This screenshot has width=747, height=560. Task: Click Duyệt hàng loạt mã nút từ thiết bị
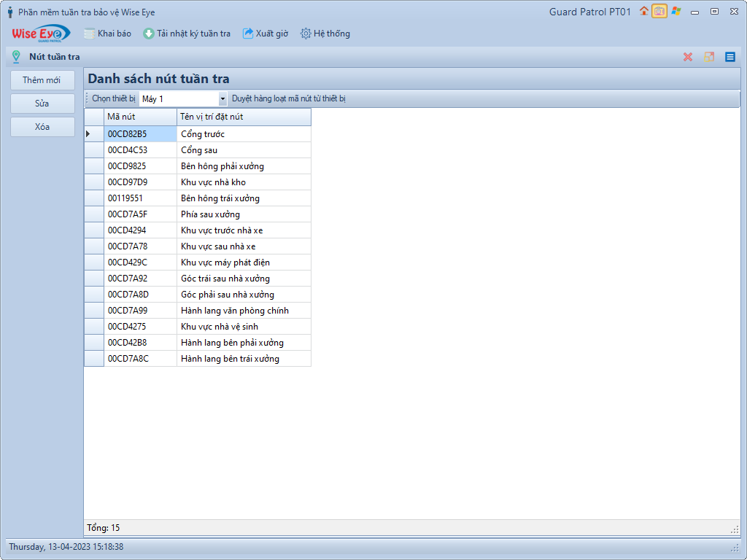click(x=289, y=99)
